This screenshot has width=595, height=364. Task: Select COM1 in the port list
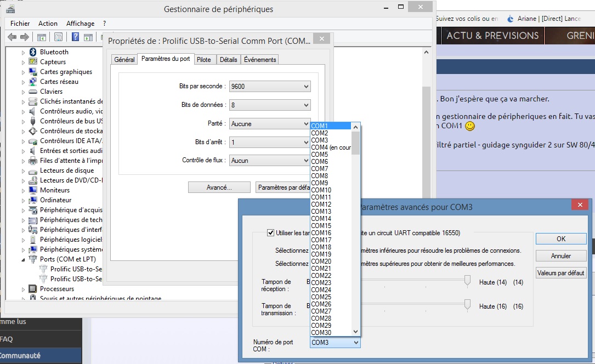[331, 126]
